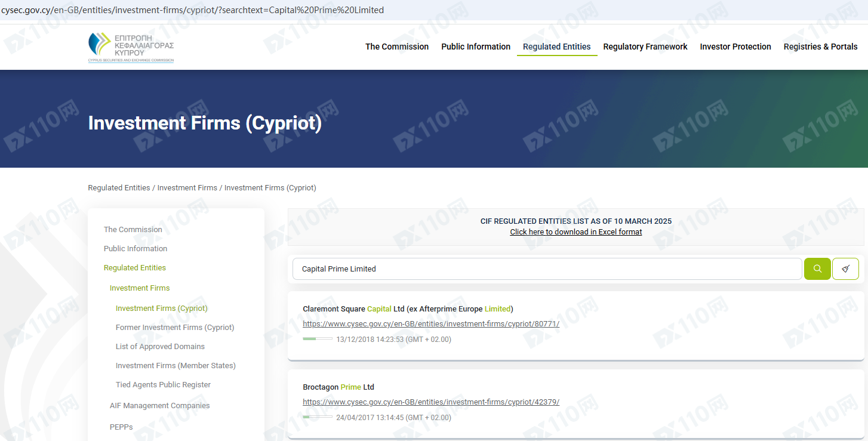
Task: Open Broctagon Prime Ltd URL link
Action: point(430,402)
